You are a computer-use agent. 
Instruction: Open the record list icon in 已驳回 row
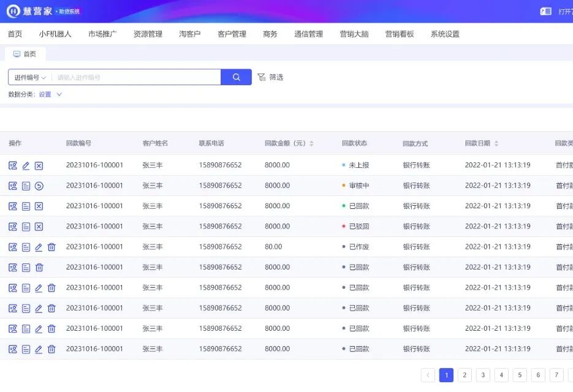26,227
